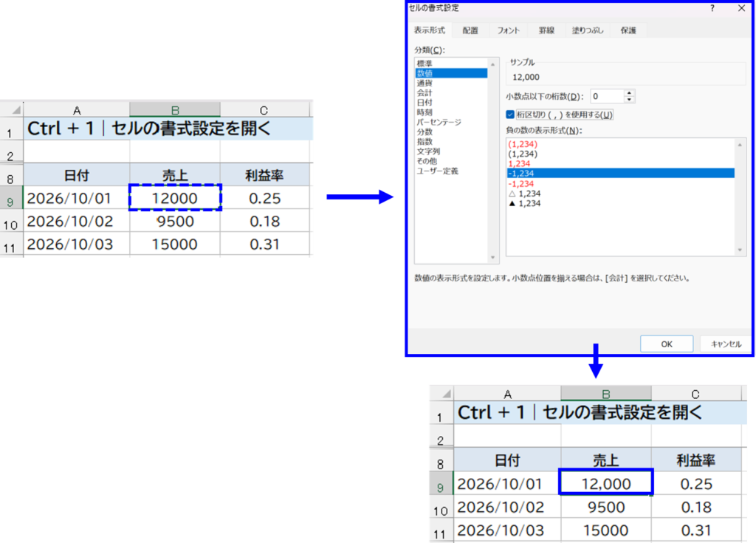Click 2026/10/02 in left sheet
756x543 pixels.
pyautogui.click(x=77, y=221)
